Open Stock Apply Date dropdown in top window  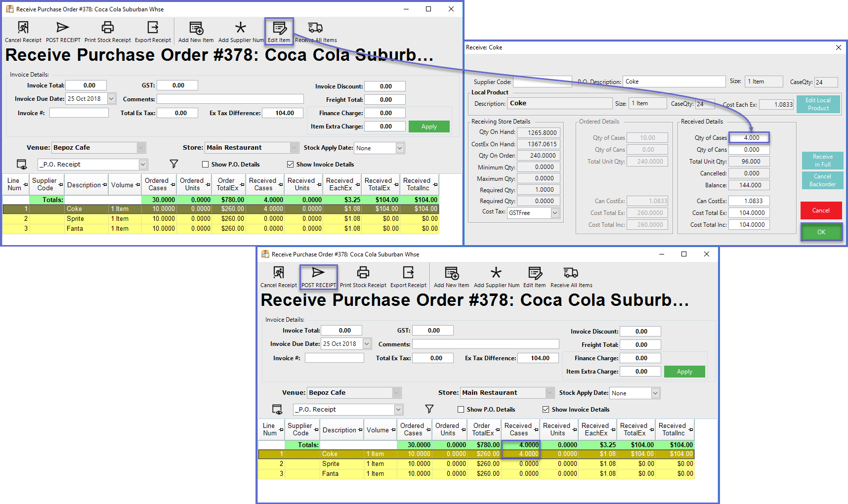click(400, 148)
